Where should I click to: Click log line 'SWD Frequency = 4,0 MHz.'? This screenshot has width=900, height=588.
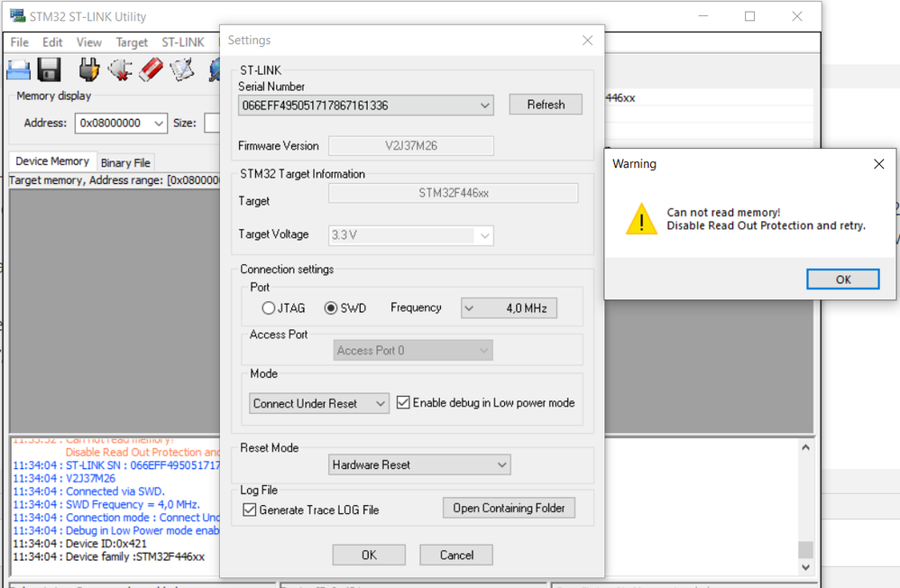point(133,505)
